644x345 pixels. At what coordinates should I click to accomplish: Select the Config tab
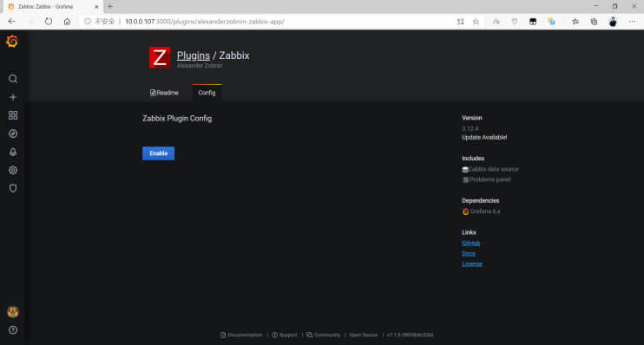pyautogui.click(x=207, y=93)
